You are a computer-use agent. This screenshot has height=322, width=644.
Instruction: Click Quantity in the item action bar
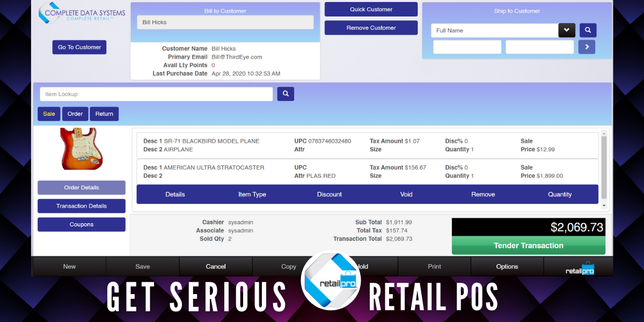click(x=560, y=194)
